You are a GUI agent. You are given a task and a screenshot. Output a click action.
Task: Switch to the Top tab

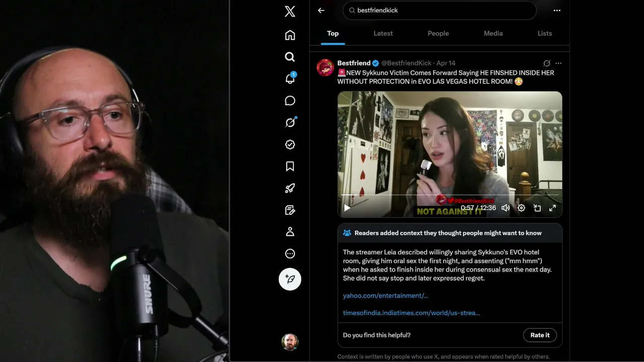point(333,33)
